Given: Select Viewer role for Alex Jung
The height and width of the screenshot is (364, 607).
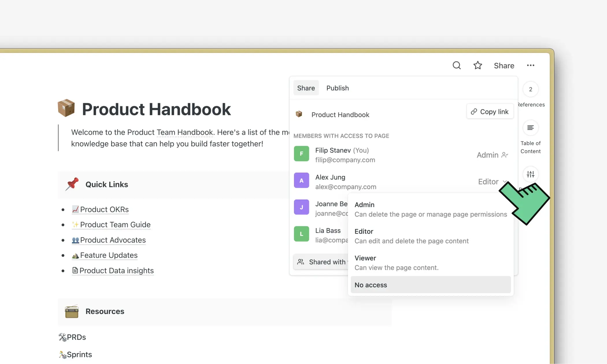Looking at the screenshot, I should tap(365, 258).
